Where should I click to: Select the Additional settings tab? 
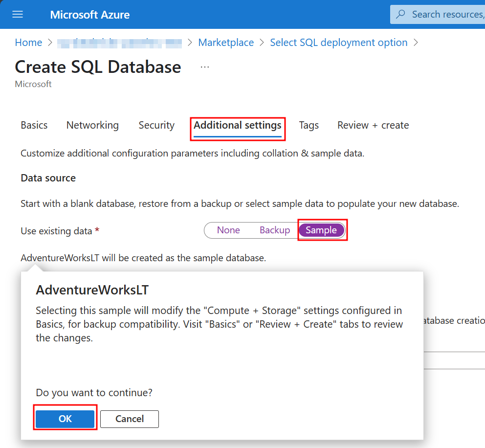pyautogui.click(x=238, y=125)
